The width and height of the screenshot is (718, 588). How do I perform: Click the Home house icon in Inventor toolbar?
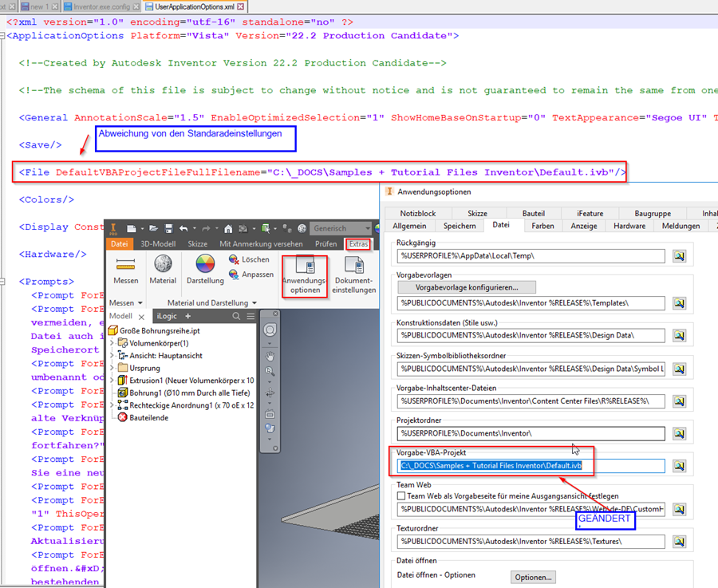coord(228,228)
